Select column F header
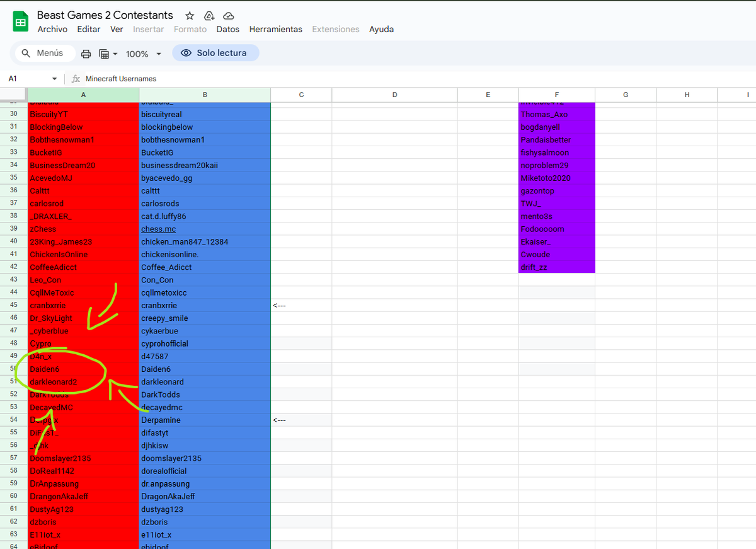The width and height of the screenshot is (756, 549). pyautogui.click(x=557, y=95)
